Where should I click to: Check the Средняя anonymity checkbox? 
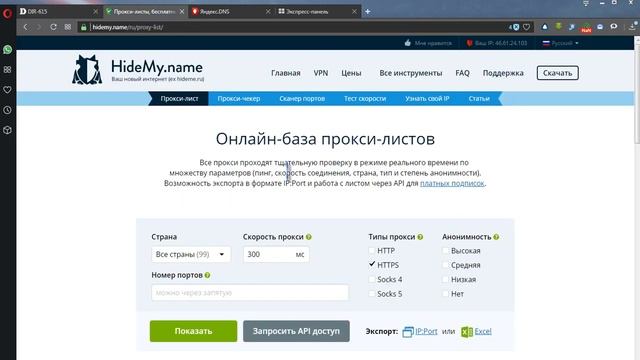(x=445, y=264)
